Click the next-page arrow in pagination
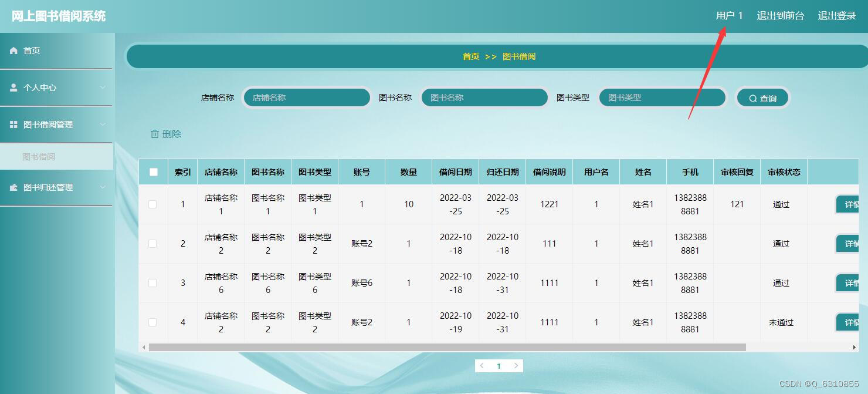The width and height of the screenshot is (868, 394). pos(516,365)
